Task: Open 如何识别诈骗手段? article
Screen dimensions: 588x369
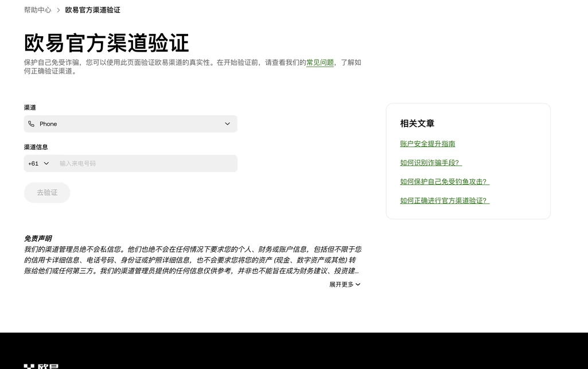Action: 431,163
